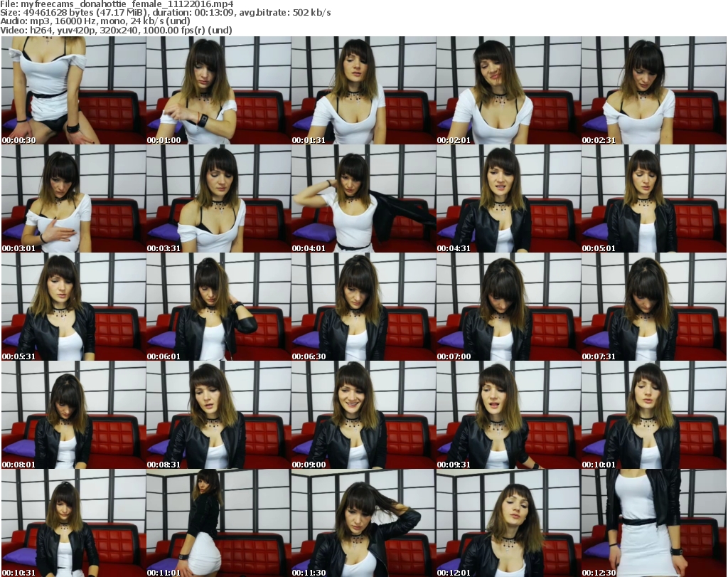View the snapshot labeled 00:10:31
Image resolution: width=728 pixels, height=577 pixels.
[x=74, y=523]
